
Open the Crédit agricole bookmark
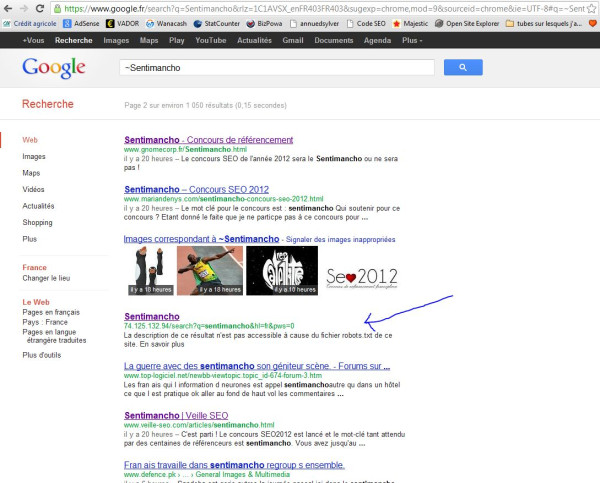coord(30,24)
